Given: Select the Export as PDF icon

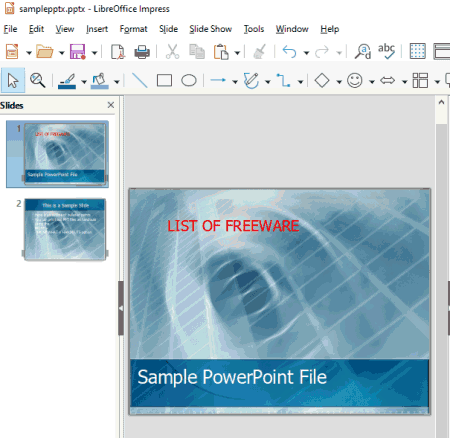Looking at the screenshot, I should coord(118,52).
